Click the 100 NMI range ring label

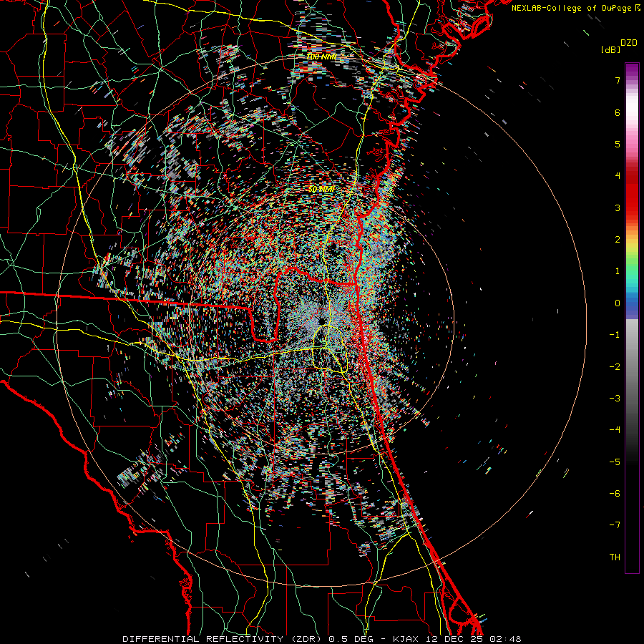click(321, 57)
